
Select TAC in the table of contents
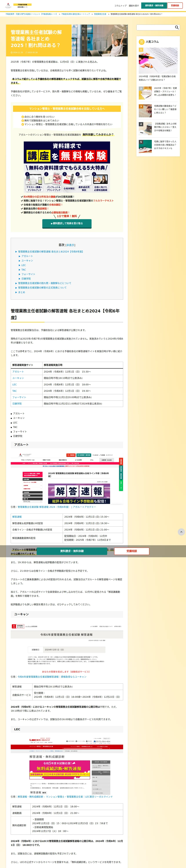pyautogui.click(x=23, y=270)
